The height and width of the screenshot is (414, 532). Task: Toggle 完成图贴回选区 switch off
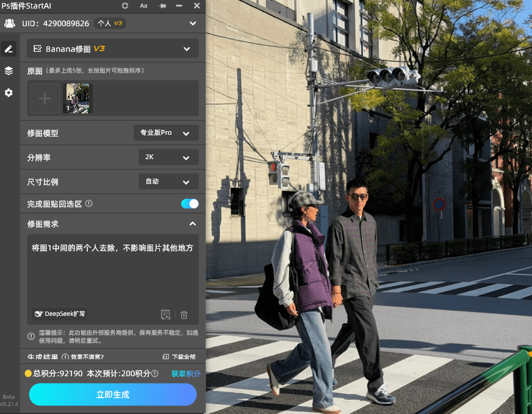191,204
